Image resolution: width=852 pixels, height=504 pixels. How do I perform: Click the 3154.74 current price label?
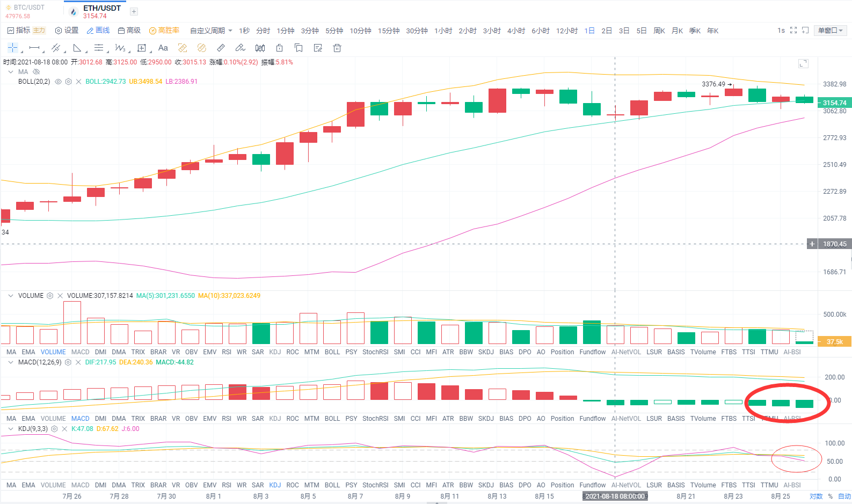tap(834, 103)
